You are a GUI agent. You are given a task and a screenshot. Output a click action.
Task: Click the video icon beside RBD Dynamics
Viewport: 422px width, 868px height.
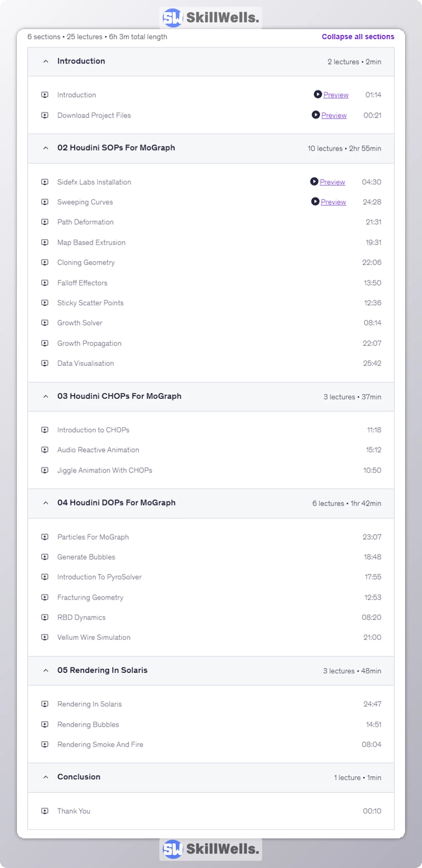(45, 617)
